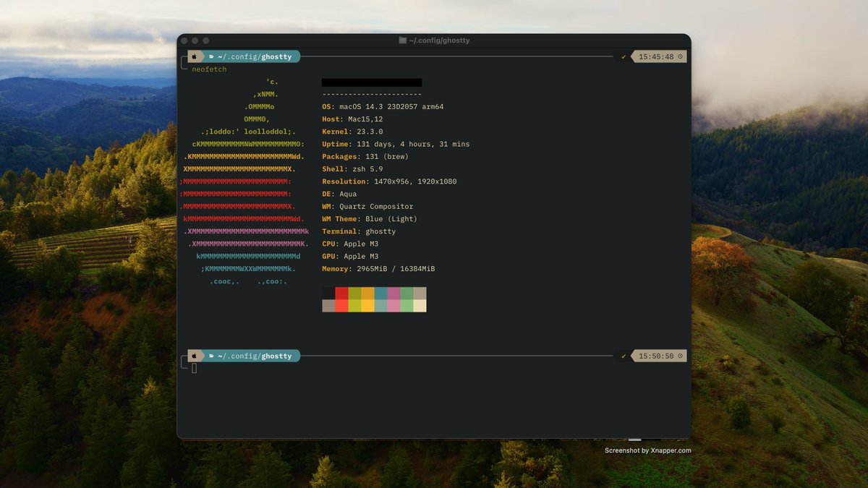
Task: Click the dark red swatch in top palette row
Action: click(341, 294)
